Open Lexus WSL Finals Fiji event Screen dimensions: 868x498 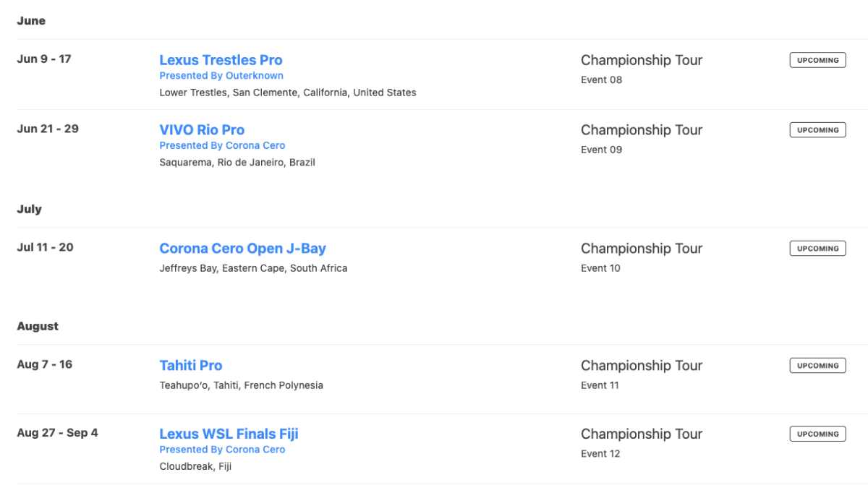click(x=229, y=434)
